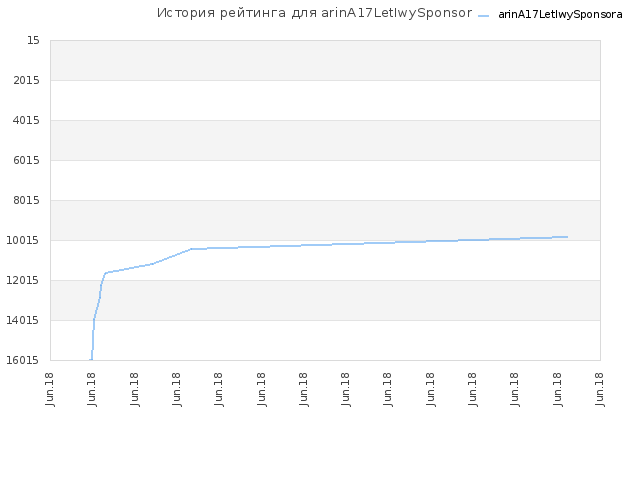Viewport: 640px width, 480px height.
Task: Click the 10015 y-axis label
Action: coord(23,240)
